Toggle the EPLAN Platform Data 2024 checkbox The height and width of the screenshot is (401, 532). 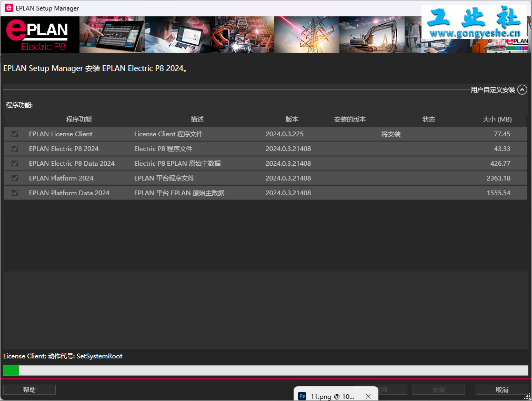pyautogui.click(x=15, y=193)
